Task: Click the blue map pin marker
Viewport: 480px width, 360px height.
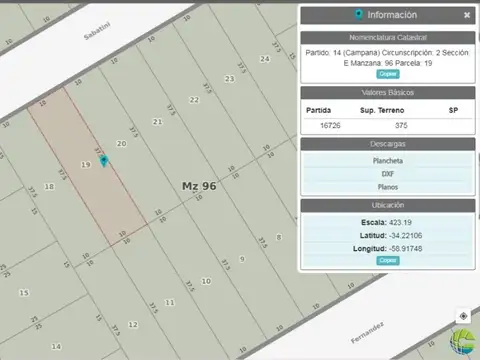Action: pos(104,161)
